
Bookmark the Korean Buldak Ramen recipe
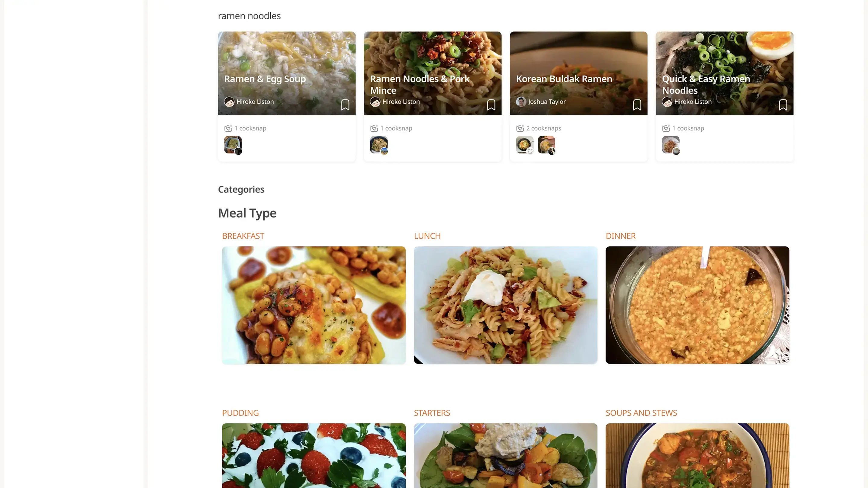coord(637,105)
